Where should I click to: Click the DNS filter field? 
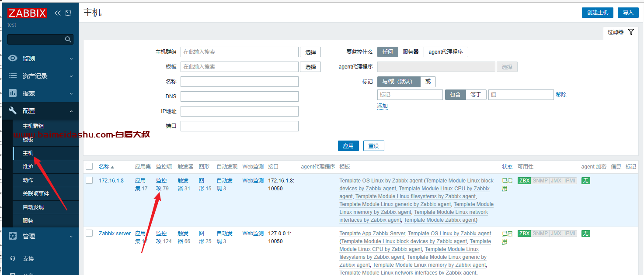pyautogui.click(x=240, y=96)
